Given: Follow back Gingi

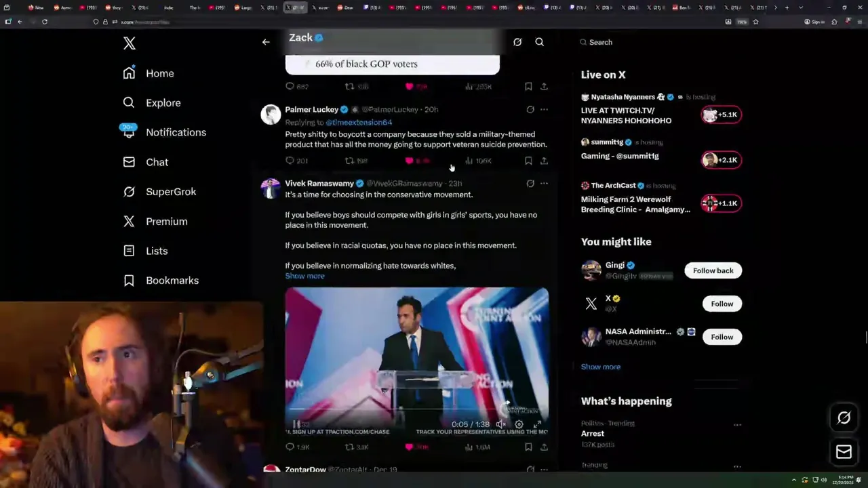Looking at the screenshot, I should (x=713, y=270).
